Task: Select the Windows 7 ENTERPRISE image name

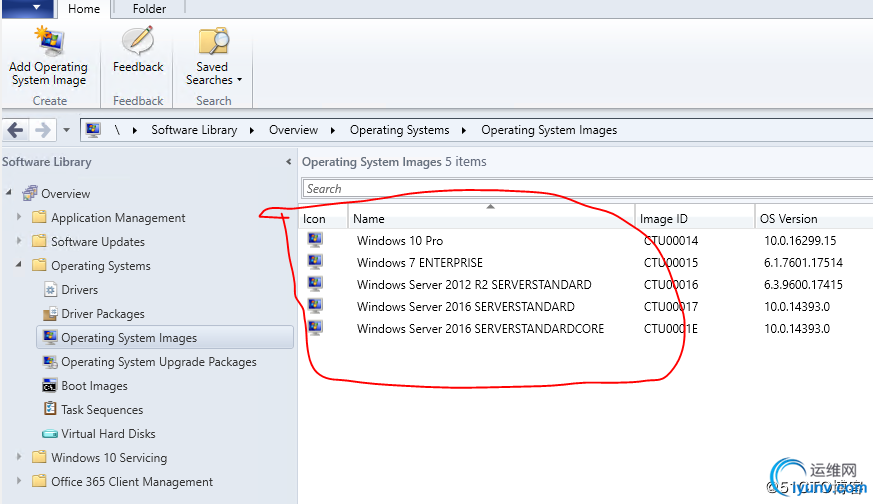Action: (420, 262)
